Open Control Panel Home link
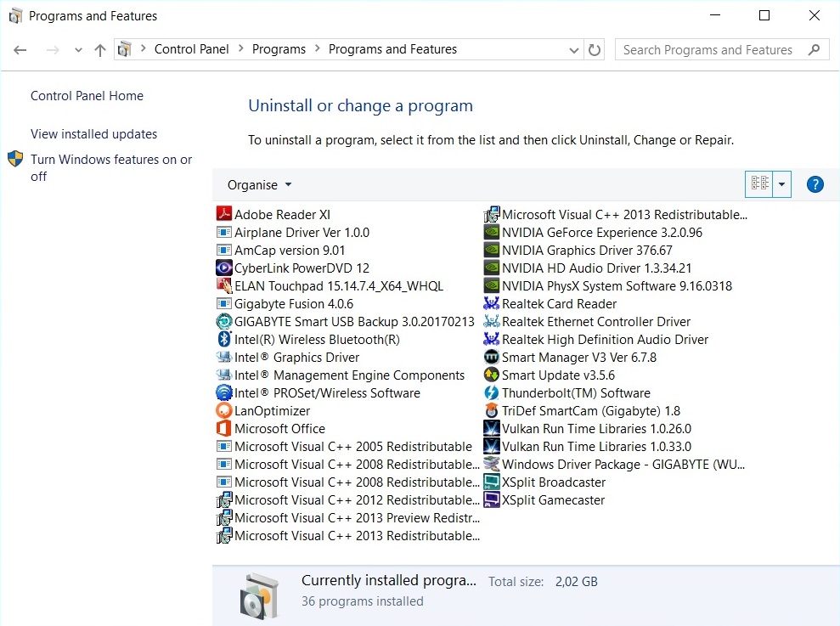Viewport: 840px width, 626px height. (x=87, y=96)
